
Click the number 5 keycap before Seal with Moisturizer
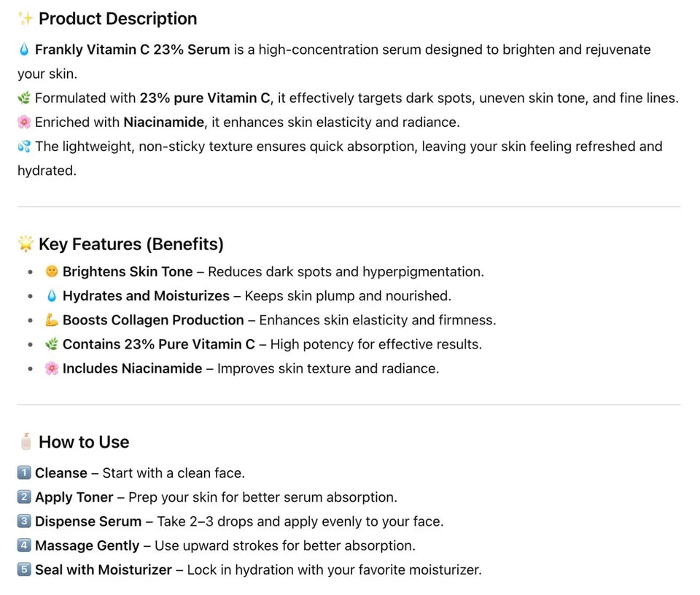(x=24, y=569)
